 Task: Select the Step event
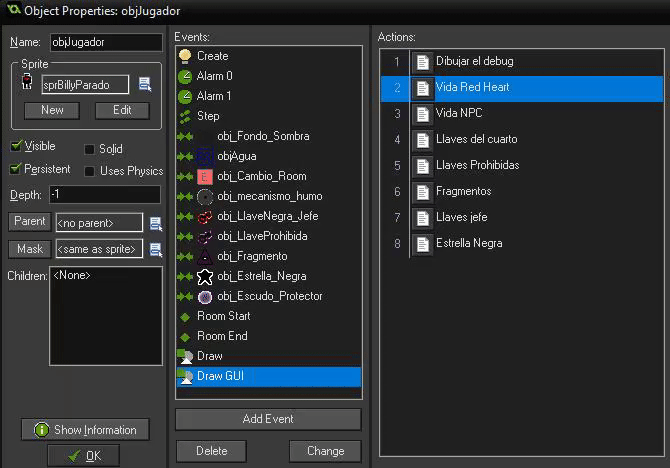269,116
